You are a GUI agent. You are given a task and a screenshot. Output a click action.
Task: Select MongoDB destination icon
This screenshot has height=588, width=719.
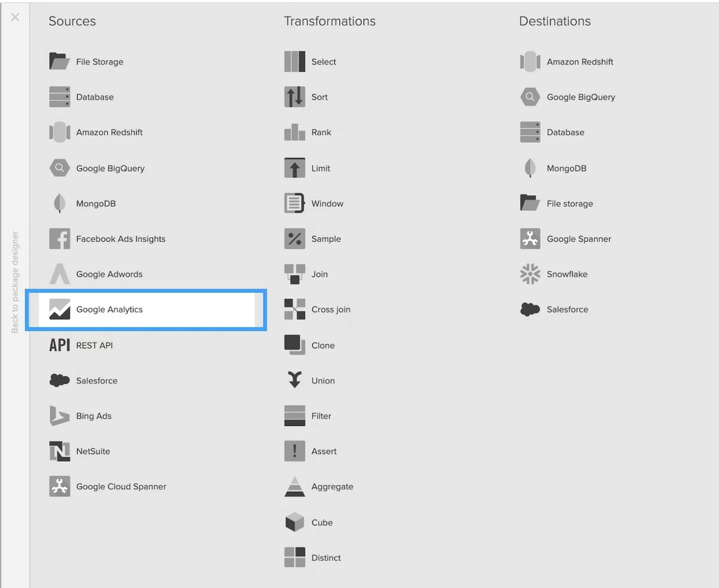tap(530, 168)
